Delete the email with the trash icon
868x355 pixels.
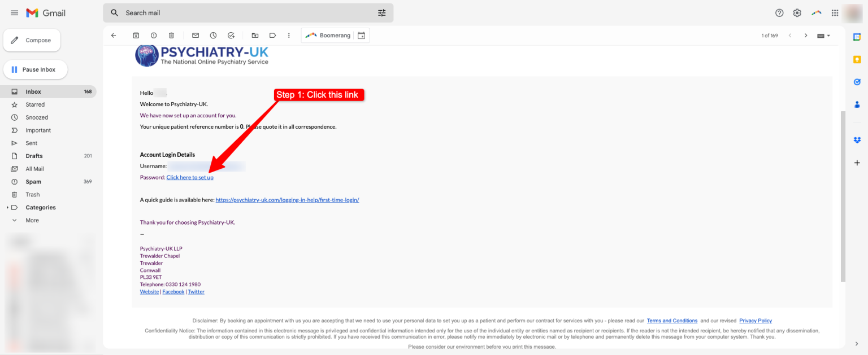pos(171,36)
